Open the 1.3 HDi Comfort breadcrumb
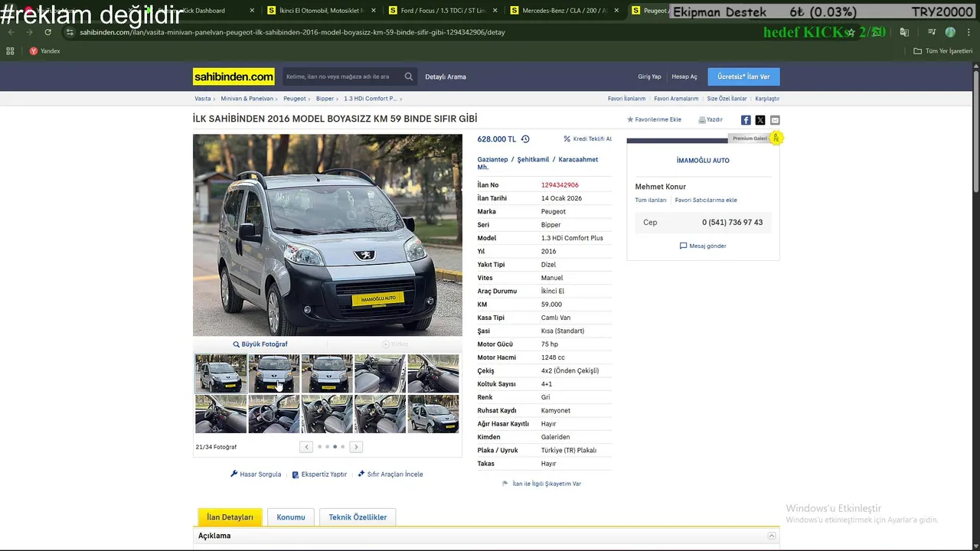 [370, 99]
